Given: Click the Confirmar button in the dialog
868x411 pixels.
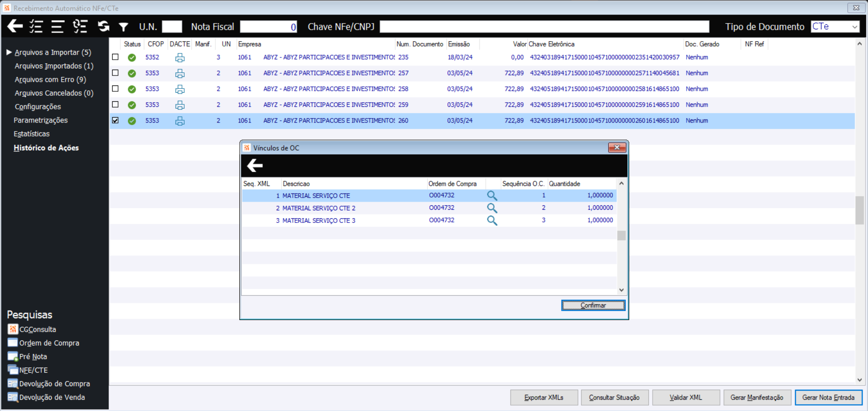Looking at the screenshot, I should (593, 305).
